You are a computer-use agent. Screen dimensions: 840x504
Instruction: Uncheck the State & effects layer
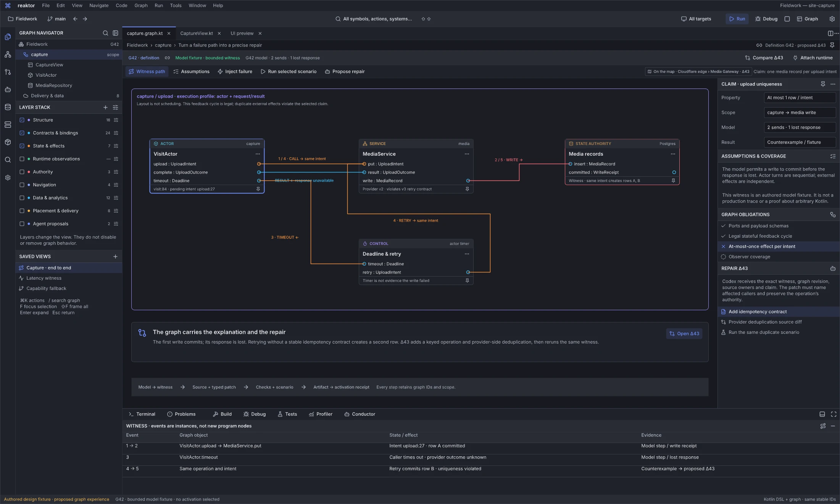22,146
